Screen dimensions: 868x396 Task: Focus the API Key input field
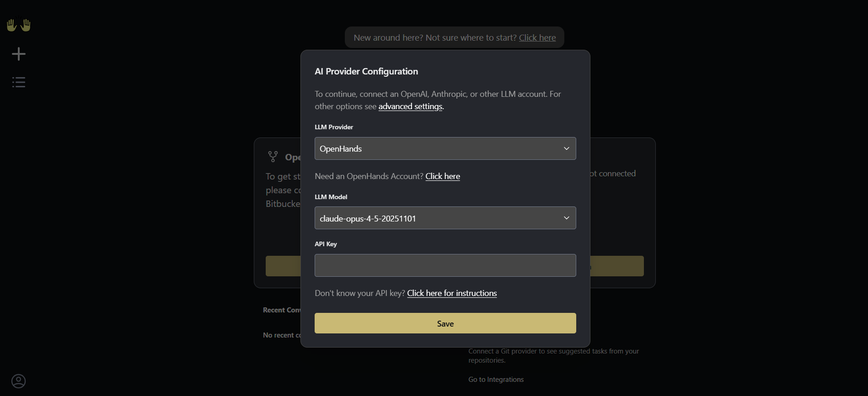click(445, 265)
